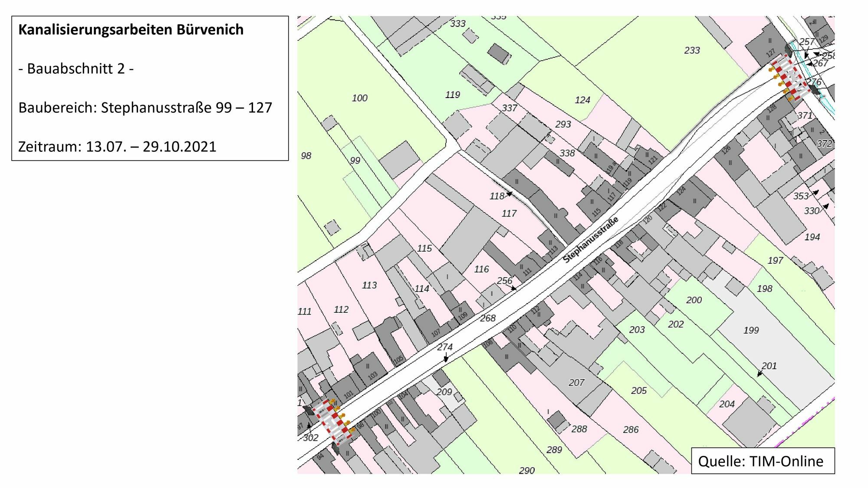This screenshot has width=868, height=488.
Task: Click the Baubereich Stephanusstraße 99 – 127 line
Action: [145, 108]
